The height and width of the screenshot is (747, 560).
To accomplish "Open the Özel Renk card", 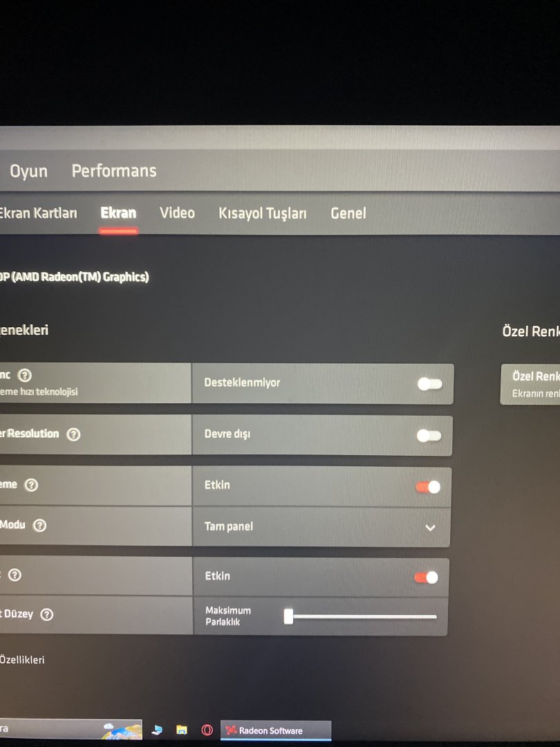I will point(530,384).
